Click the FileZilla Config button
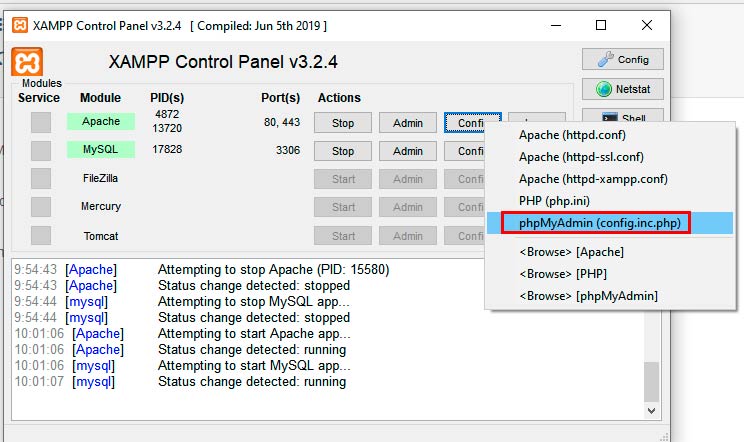Viewport: 744px width, 442px height. 465,179
